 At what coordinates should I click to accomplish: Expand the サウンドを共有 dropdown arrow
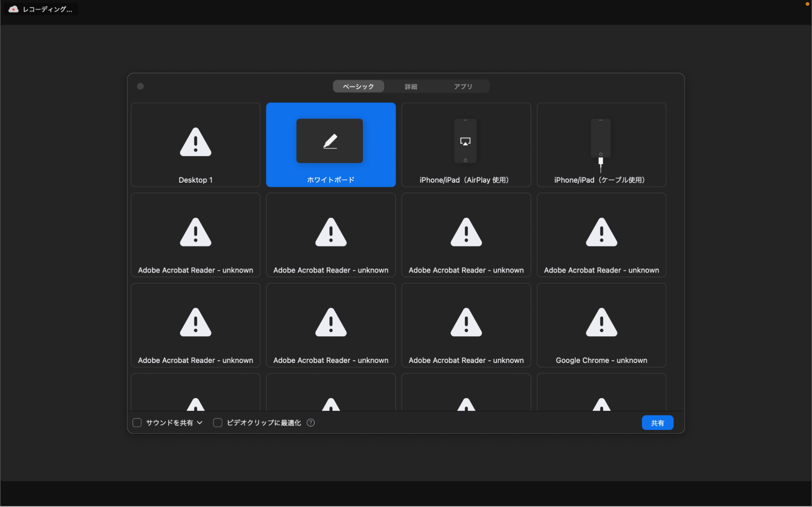[x=200, y=423]
